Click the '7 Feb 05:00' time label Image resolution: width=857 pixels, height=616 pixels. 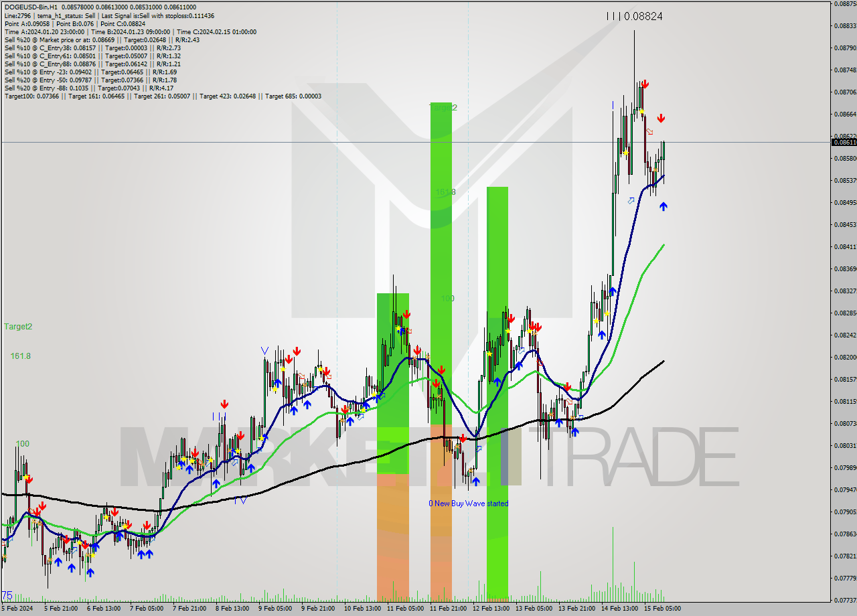[146, 609]
